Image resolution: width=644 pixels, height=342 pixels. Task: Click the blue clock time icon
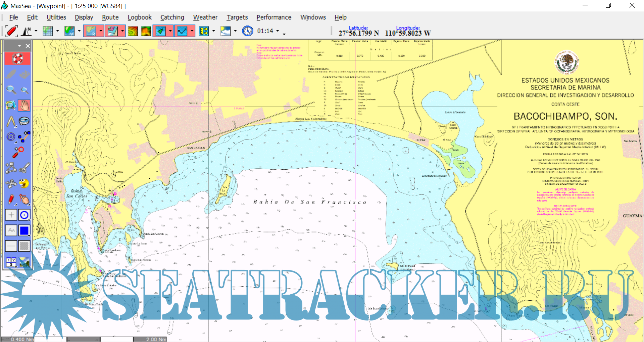(x=247, y=31)
